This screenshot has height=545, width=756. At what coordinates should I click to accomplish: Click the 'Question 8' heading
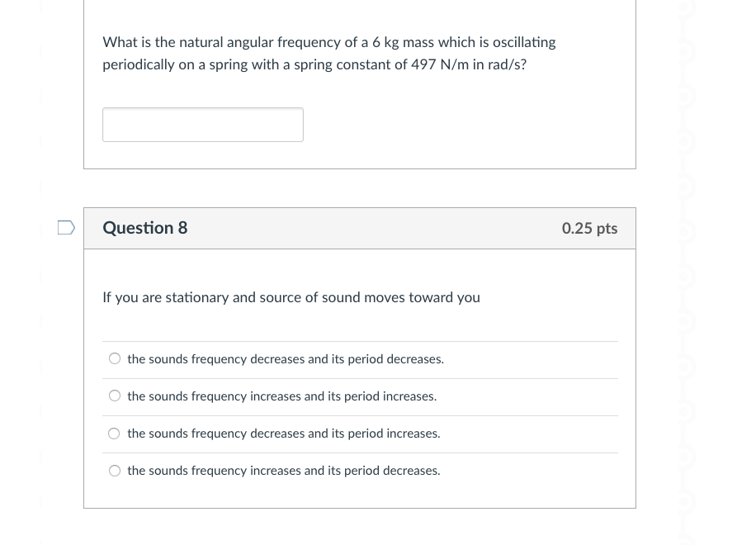(x=145, y=228)
